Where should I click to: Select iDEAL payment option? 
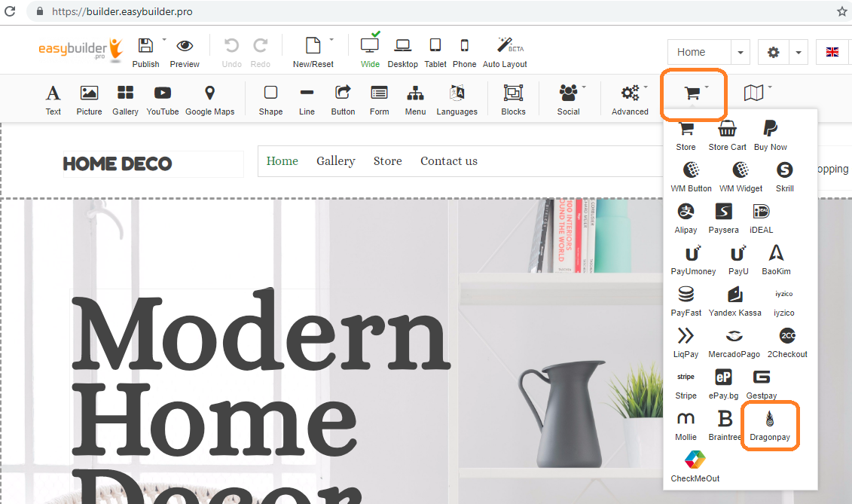click(762, 218)
